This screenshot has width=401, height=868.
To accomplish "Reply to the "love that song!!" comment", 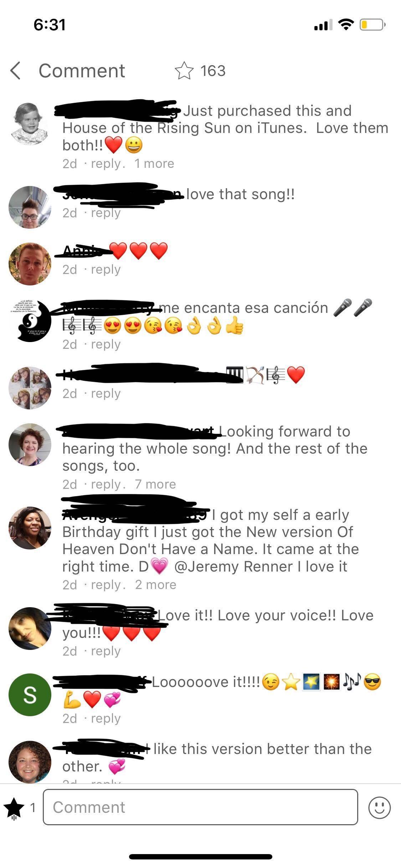I will point(106,213).
